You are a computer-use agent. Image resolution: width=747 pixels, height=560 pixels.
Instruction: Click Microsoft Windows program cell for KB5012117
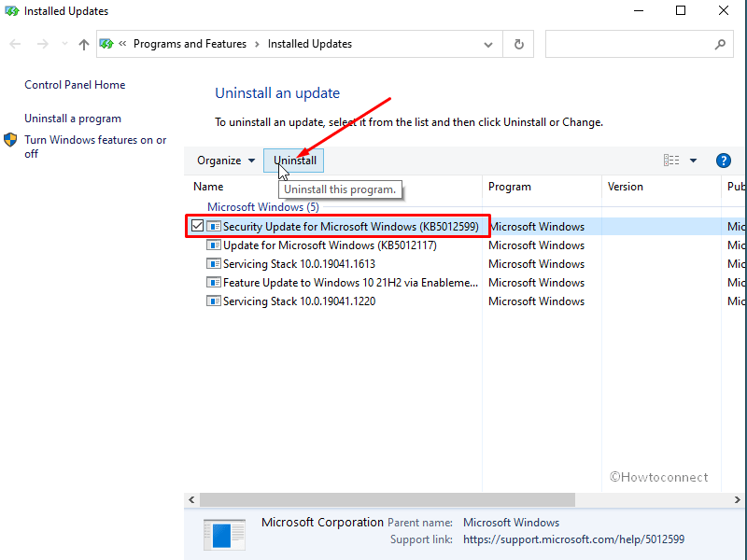[x=536, y=245]
